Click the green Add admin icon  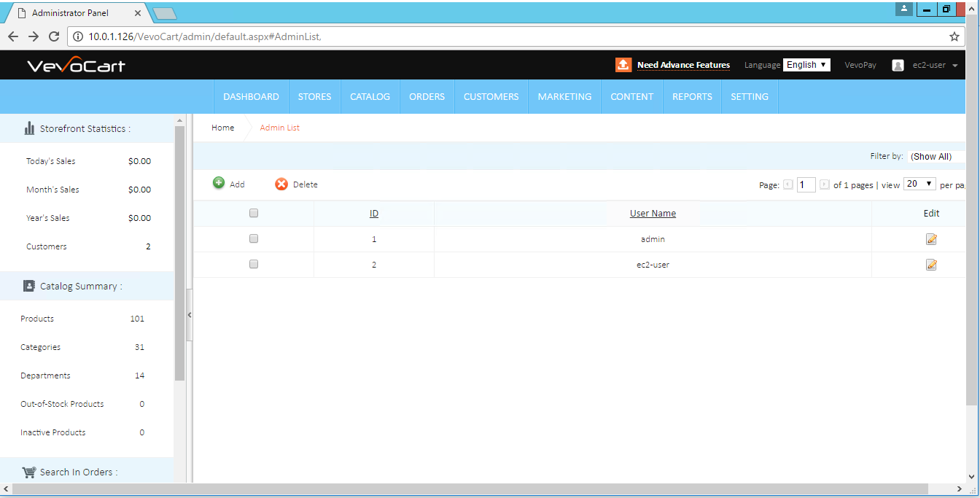pos(219,184)
